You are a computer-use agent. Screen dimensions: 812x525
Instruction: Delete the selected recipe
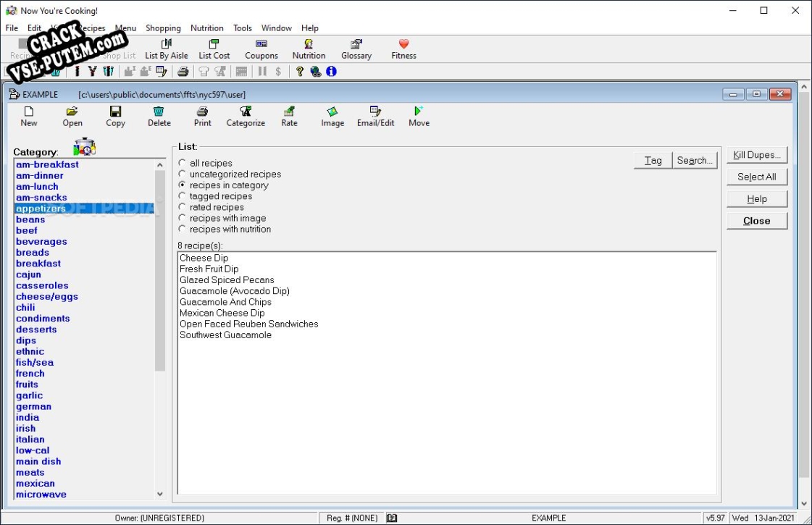[x=159, y=117]
